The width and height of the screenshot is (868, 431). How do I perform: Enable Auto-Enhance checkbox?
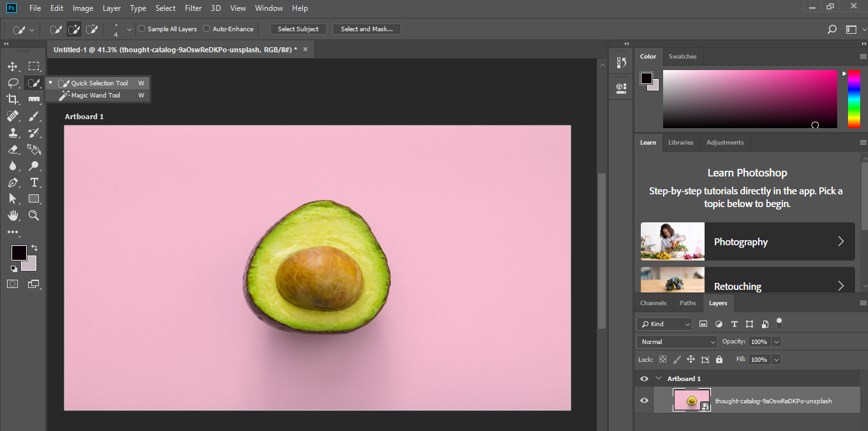pos(207,29)
